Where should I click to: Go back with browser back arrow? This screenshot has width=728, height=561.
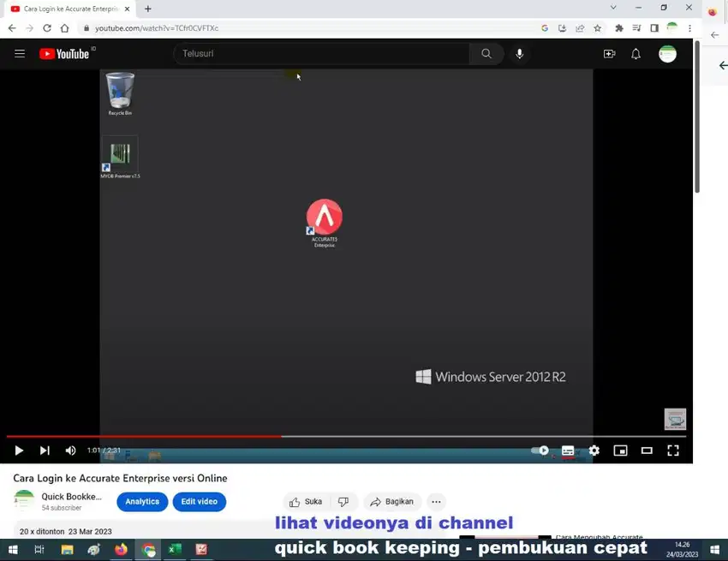click(x=12, y=28)
